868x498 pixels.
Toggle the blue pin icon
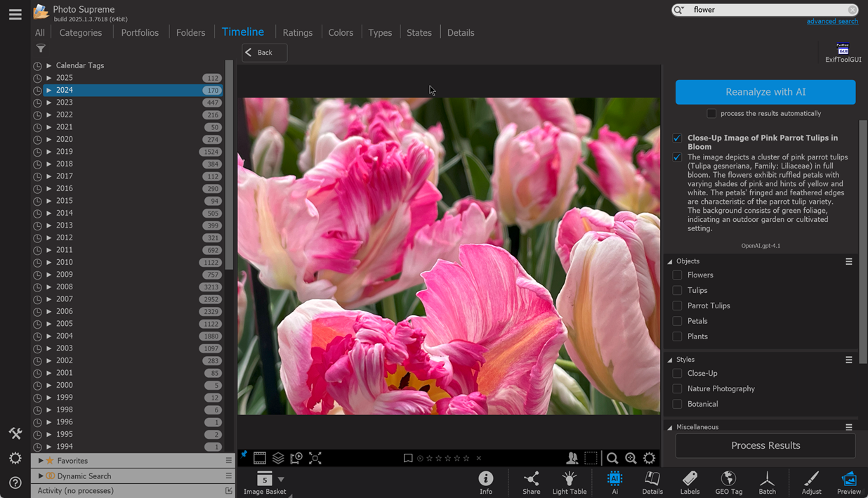244,455
